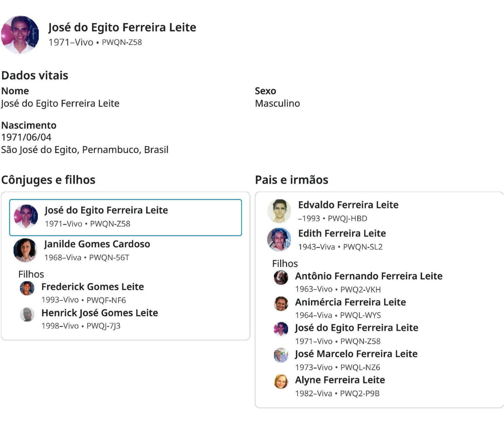
Task: Open Frederick Gomes Leite name link
Action: [93, 287]
